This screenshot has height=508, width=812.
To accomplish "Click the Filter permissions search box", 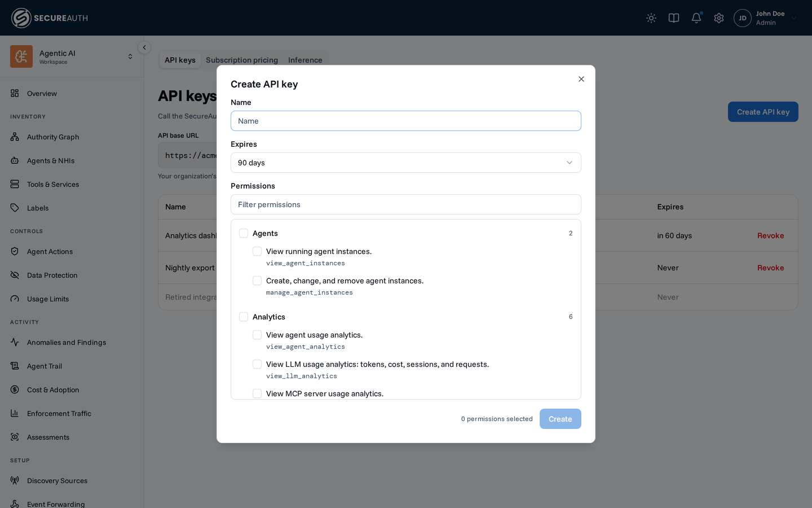I will pos(406,204).
